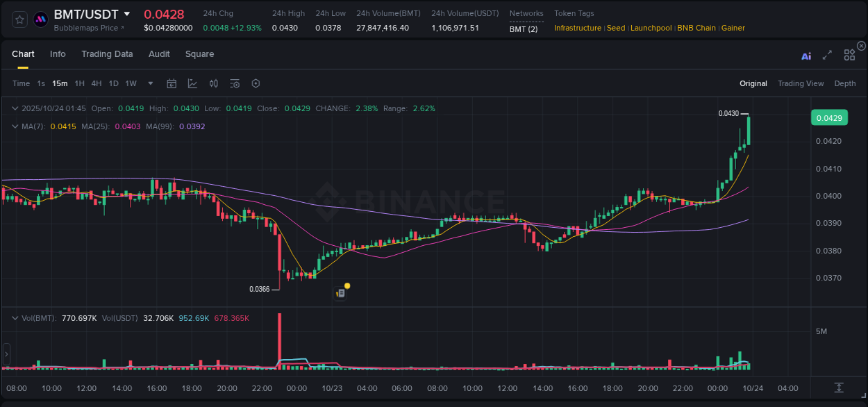Collapse the MA indicator legend row
The width and height of the screenshot is (868, 407).
click(14, 126)
